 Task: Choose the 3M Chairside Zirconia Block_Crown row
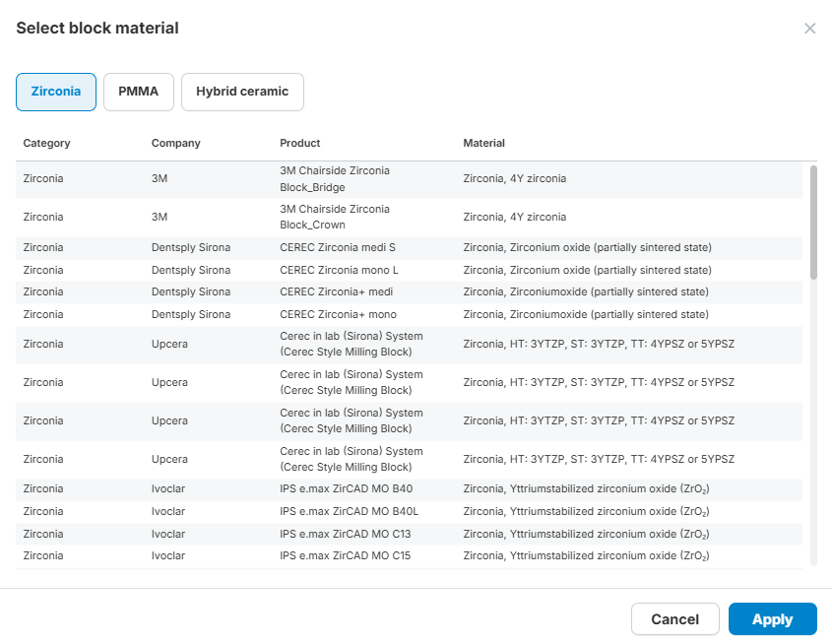[x=335, y=217]
